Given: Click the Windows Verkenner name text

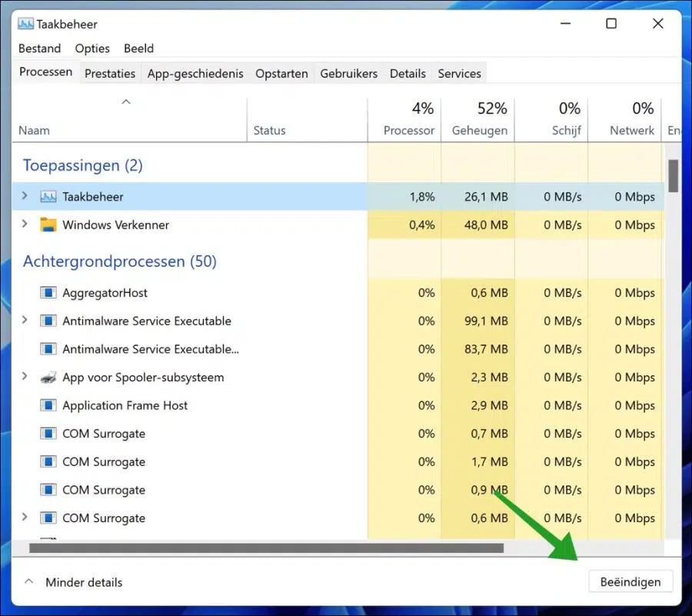Looking at the screenshot, I should [x=115, y=225].
